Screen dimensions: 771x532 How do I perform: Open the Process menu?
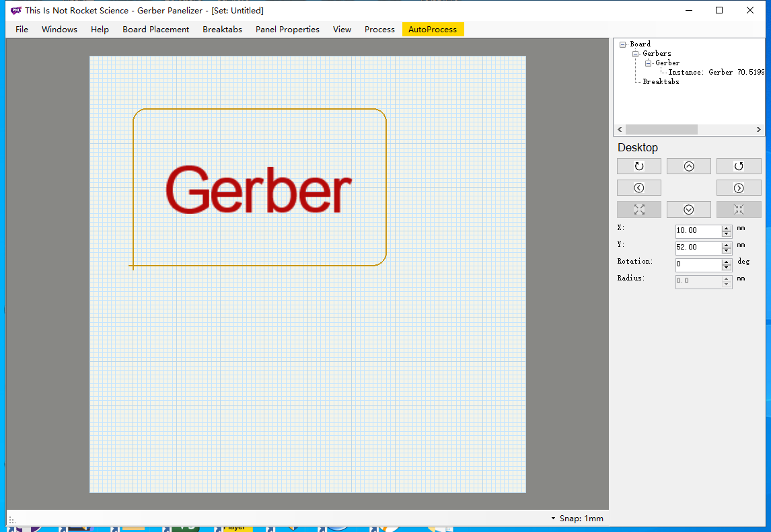pyautogui.click(x=379, y=29)
